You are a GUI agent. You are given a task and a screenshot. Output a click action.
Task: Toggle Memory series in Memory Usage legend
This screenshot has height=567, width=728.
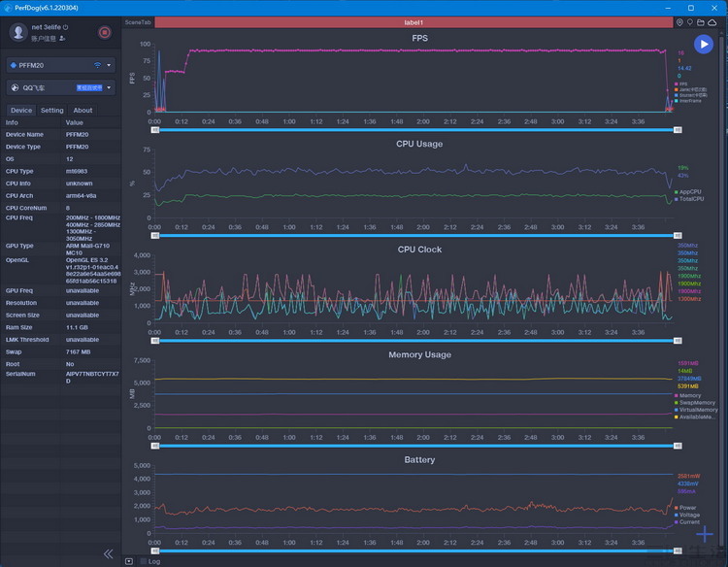coord(687,396)
